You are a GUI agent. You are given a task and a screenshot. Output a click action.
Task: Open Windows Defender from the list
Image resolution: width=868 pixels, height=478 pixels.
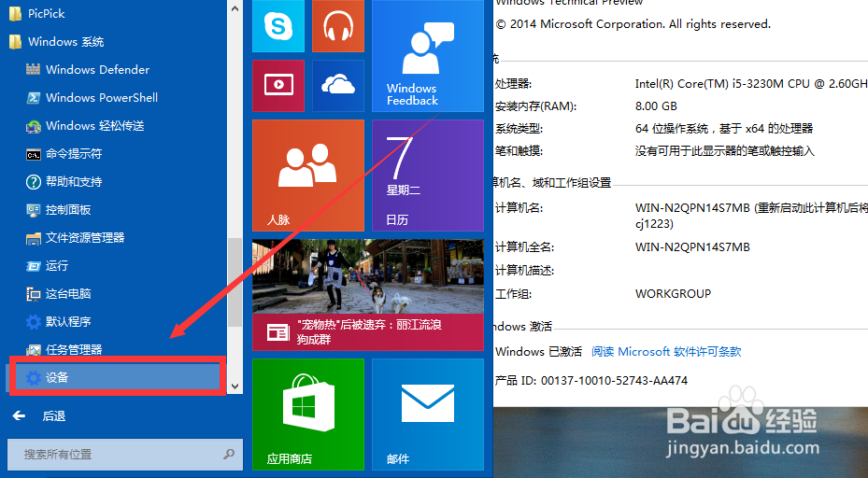(97, 70)
